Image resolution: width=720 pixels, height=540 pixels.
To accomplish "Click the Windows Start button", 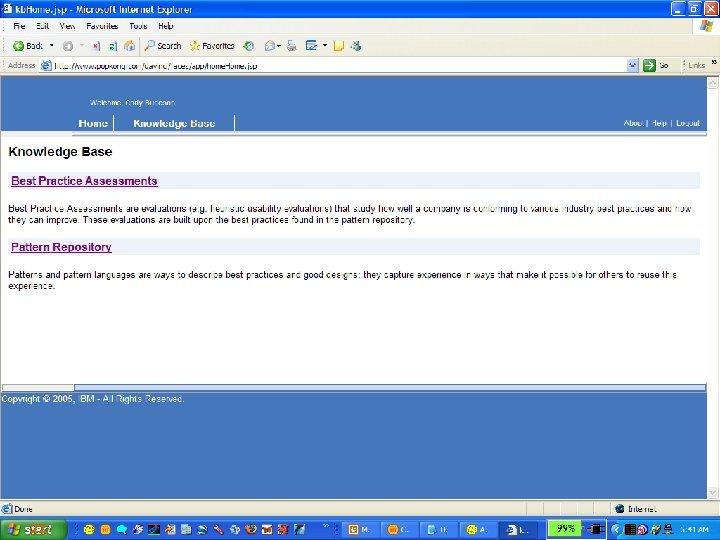I will 33,529.
